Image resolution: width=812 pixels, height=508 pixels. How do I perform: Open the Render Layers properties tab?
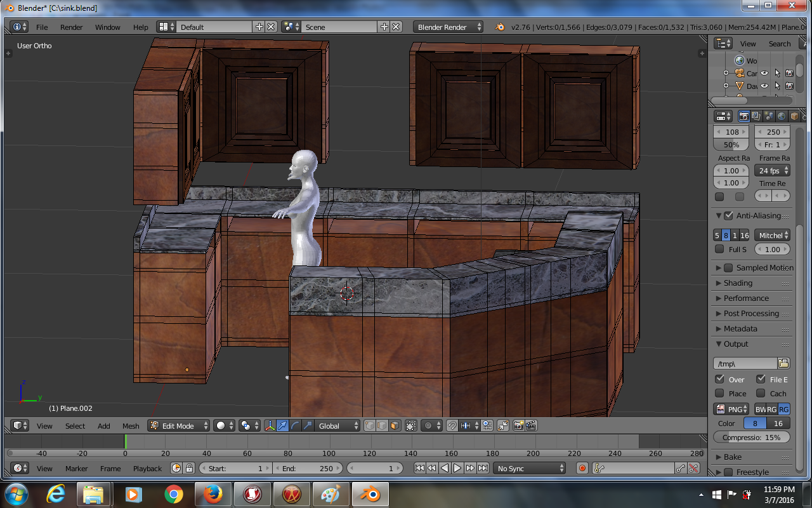756,116
